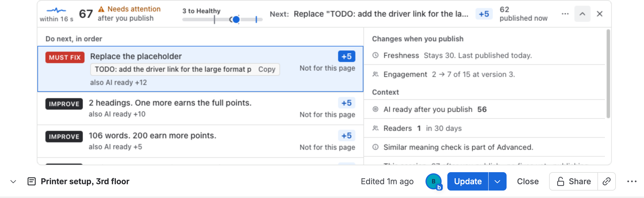
Task: Expand the chevron left of Printer setup title
Action: pyautogui.click(x=13, y=181)
